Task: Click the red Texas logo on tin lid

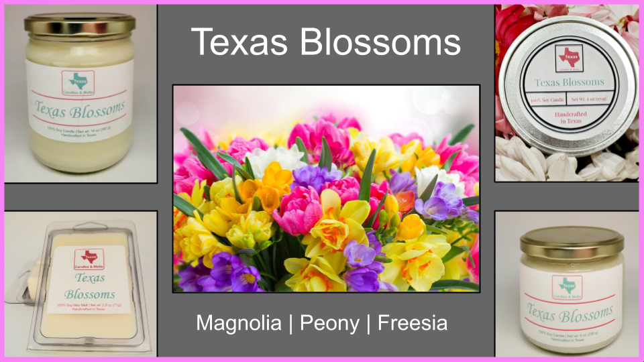Action: 569,58
